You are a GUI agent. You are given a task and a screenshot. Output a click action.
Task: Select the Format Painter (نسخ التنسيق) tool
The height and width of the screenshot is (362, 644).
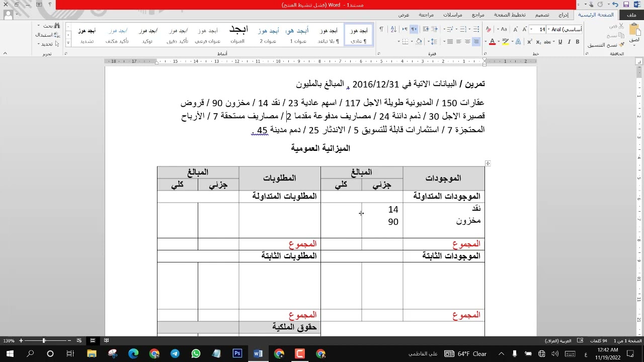606,45
